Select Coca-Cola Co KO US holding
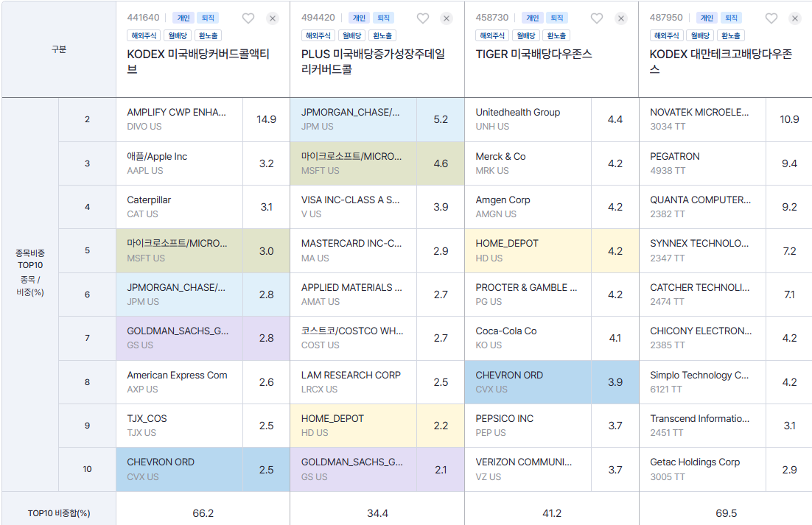The height and width of the screenshot is (525, 812). [x=528, y=338]
